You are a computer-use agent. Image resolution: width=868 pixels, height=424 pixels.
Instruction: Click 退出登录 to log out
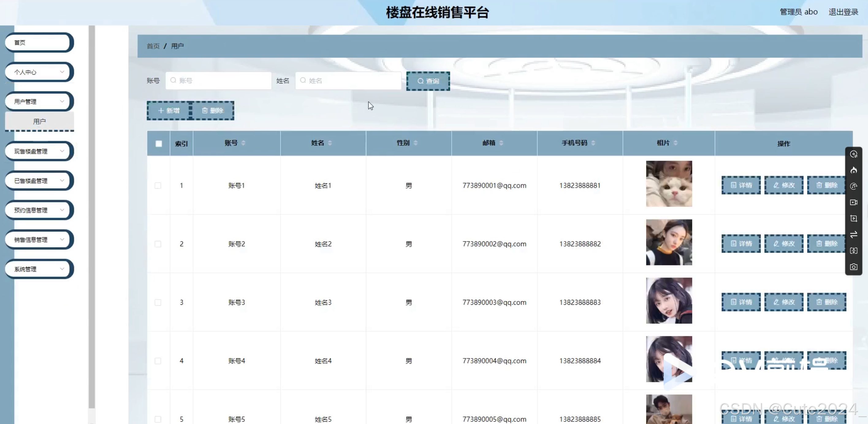[843, 12]
